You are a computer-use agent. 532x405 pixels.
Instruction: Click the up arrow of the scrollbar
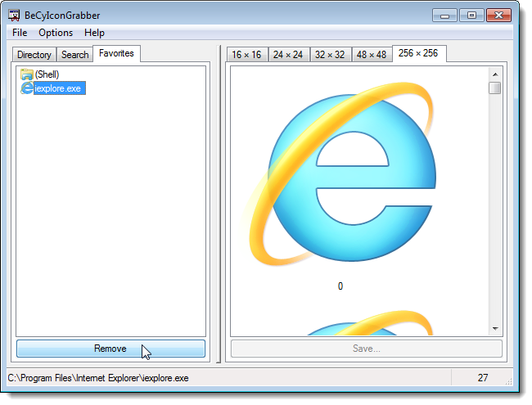point(495,74)
